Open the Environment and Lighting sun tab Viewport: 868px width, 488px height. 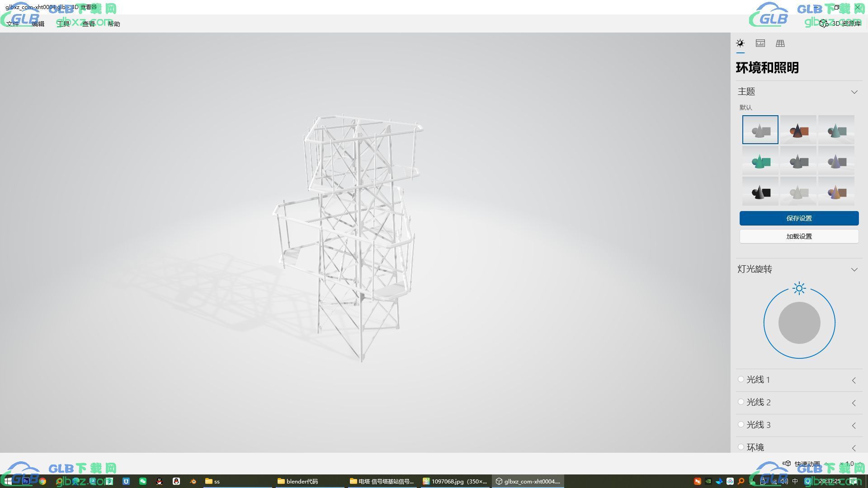[x=740, y=43]
